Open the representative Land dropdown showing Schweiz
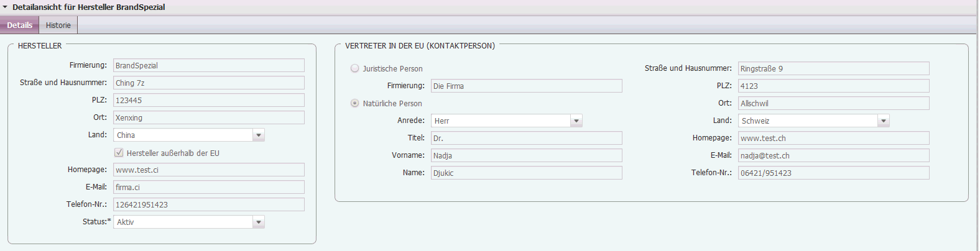This screenshot has height=251, width=980. [884, 121]
